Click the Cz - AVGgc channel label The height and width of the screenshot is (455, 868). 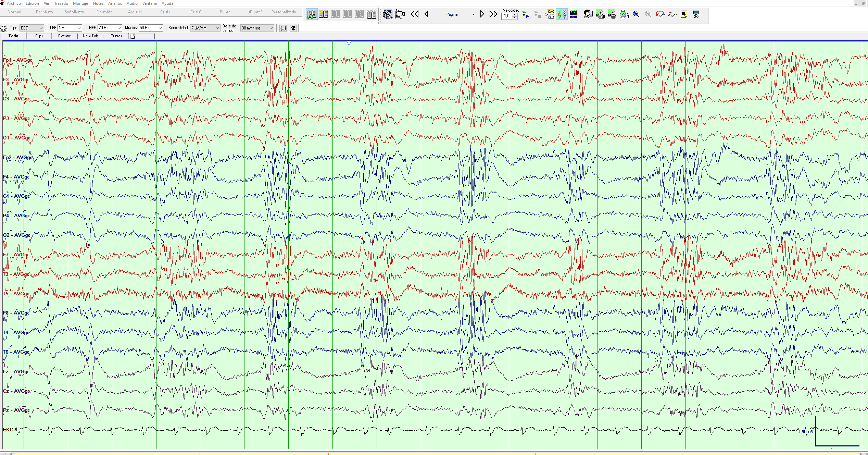pyautogui.click(x=16, y=391)
